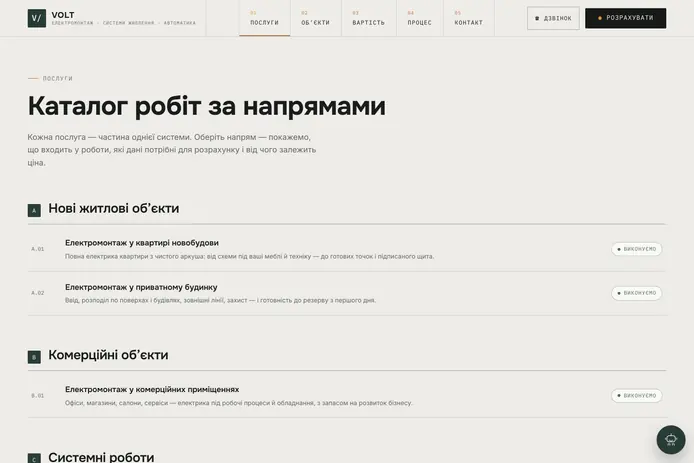Viewport: 694px width, 463px height.
Task: Click the section B badge icon
Action: (34, 357)
